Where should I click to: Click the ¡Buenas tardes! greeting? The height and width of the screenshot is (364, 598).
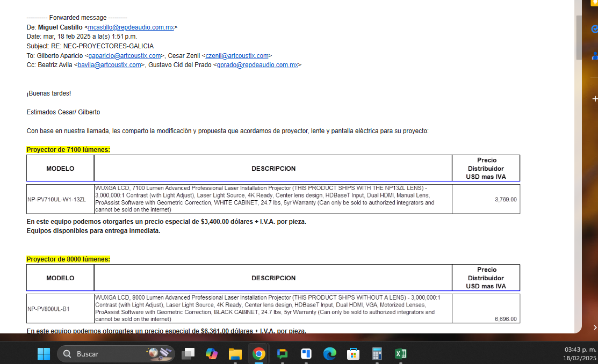coord(48,93)
